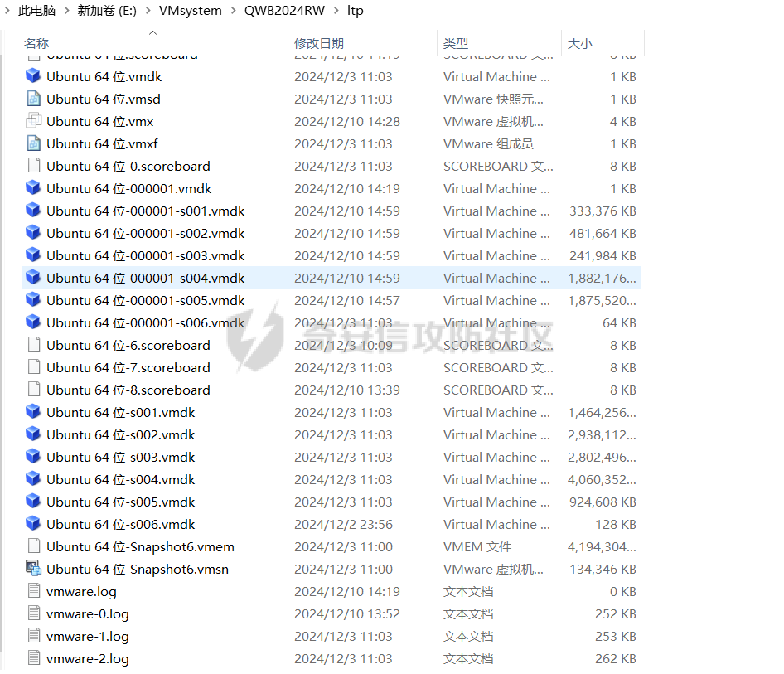Select the Ubuntu 64 位-s004.vmdk disk icon

33,479
